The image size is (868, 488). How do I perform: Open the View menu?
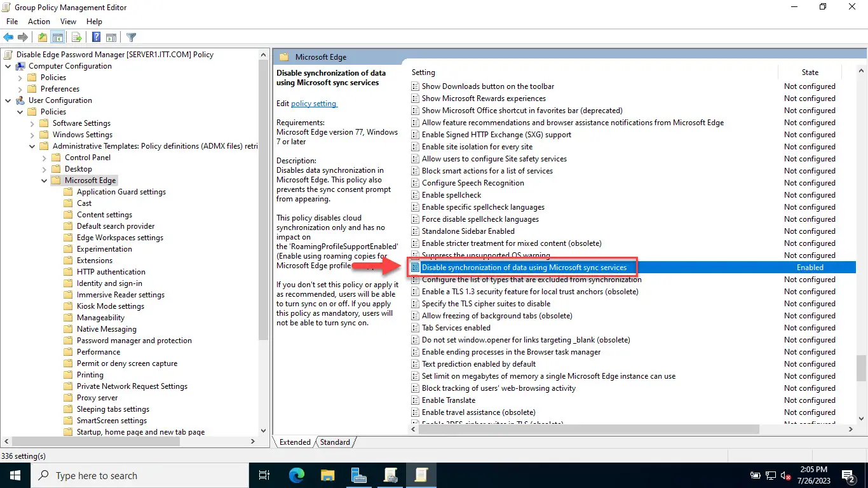[68, 22]
